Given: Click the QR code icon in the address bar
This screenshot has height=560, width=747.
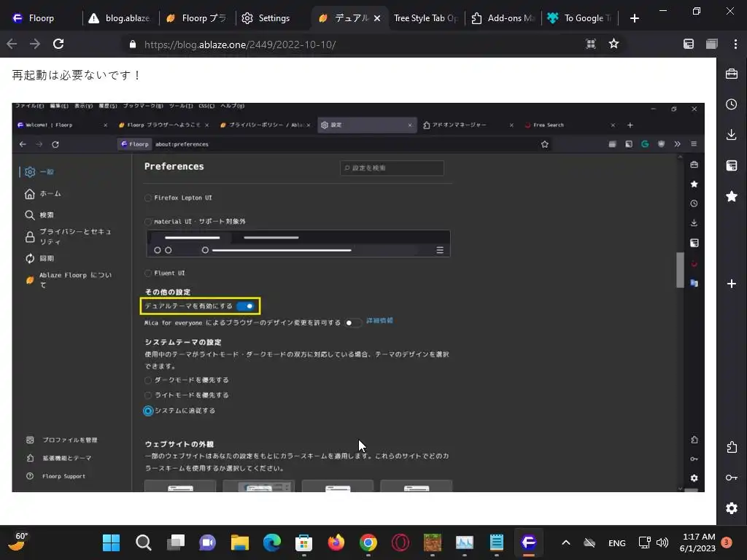Looking at the screenshot, I should click(x=591, y=44).
